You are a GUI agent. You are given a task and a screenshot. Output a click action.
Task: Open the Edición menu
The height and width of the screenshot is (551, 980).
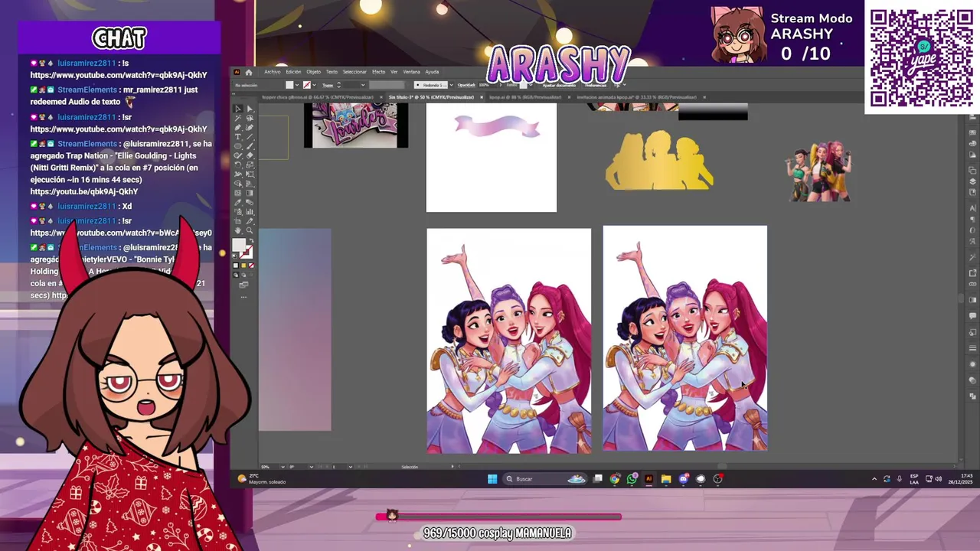tap(293, 72)
